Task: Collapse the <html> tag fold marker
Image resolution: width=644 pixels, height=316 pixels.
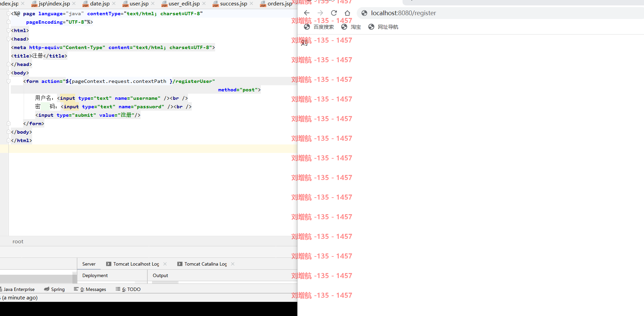Action: tap(8, 30)
